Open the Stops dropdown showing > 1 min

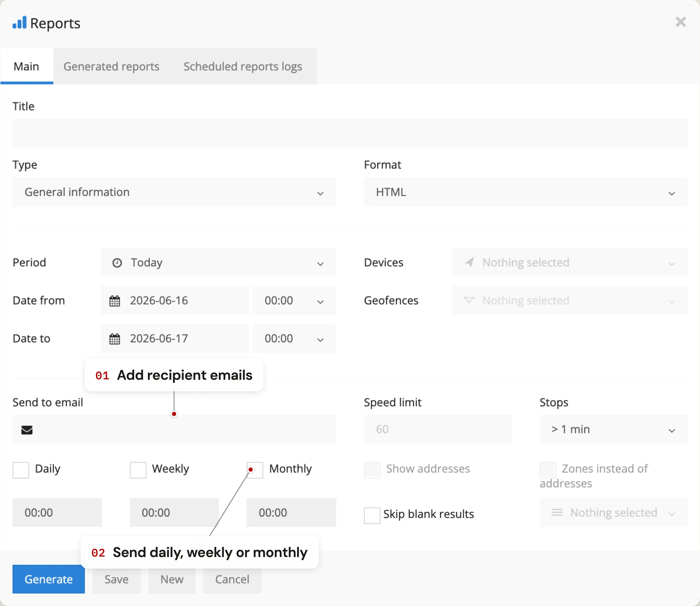(x=613, y=429)
